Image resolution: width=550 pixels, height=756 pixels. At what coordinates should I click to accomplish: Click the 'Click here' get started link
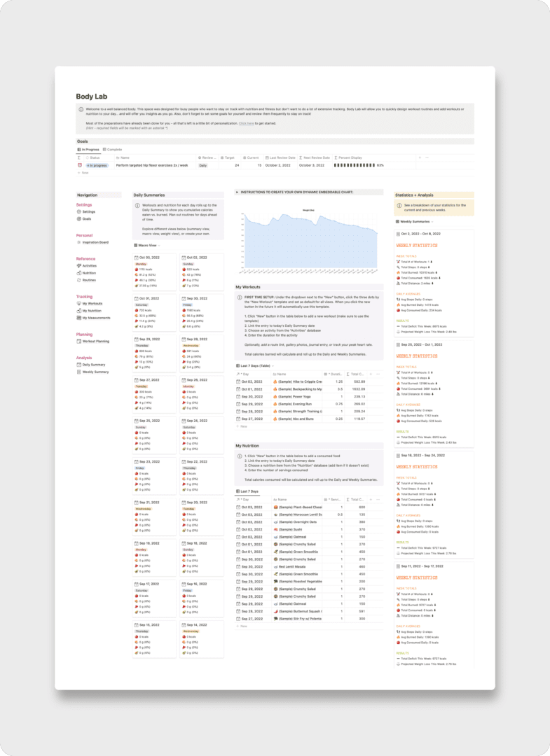click(x=246, y=123)
